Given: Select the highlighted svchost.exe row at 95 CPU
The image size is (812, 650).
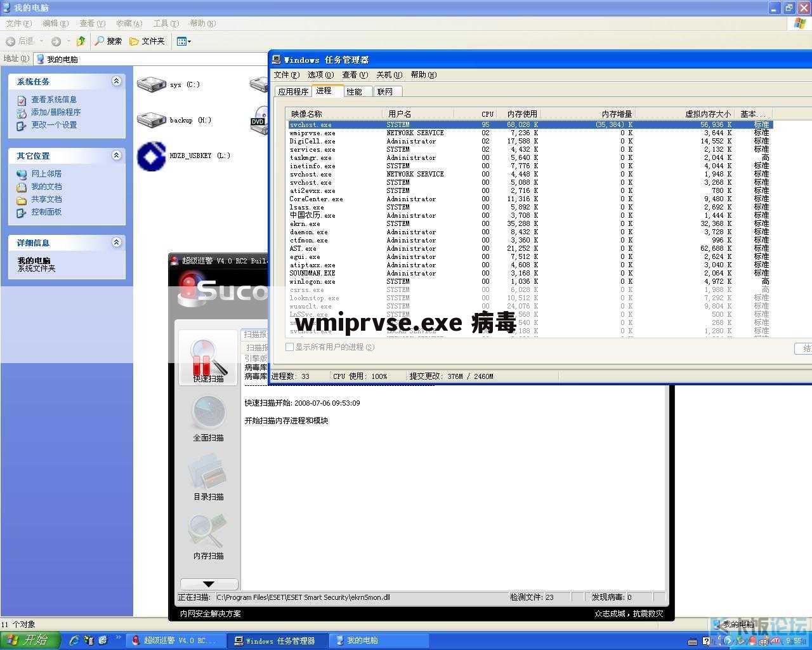Looking at the screenshot, I should tap(530, 125).
